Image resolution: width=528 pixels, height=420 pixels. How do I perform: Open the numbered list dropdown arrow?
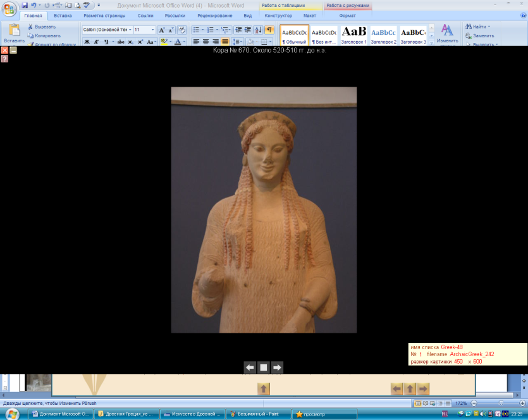click(x=217, y=30)
